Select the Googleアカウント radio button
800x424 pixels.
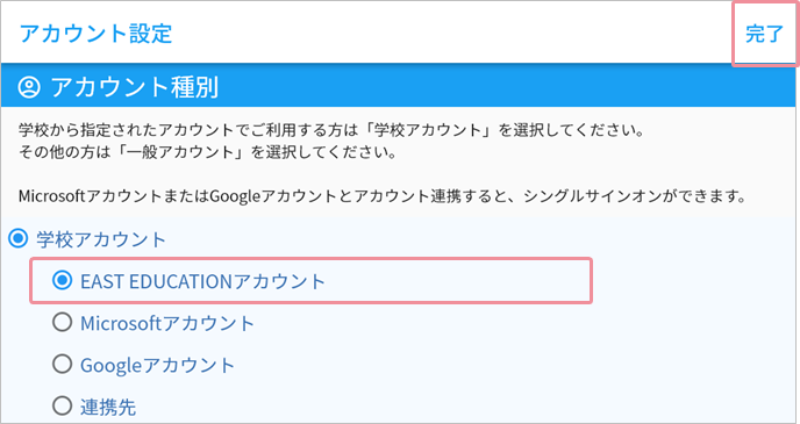62,364
